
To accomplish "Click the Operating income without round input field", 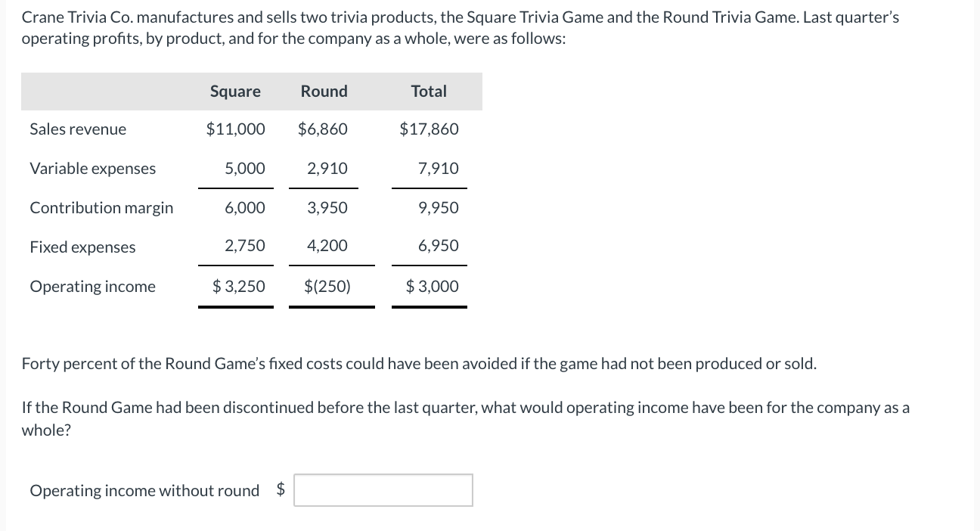I will [x=383, y=490].
